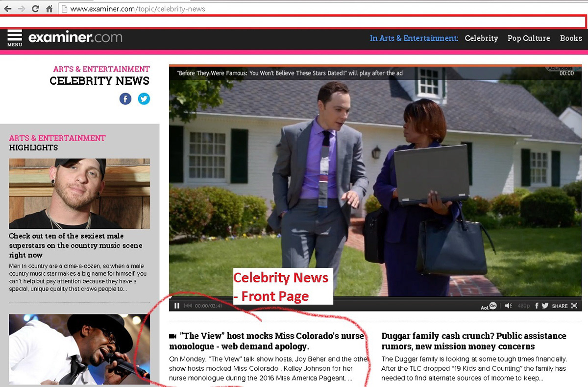Open the browser home page
This screenshot has width=588, height=387.
pos(49,8)
